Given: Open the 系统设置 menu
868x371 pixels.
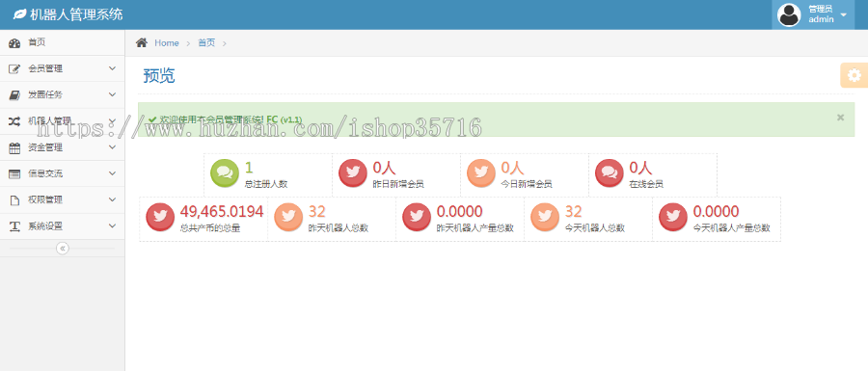Looking at the screenshot, I should coord(62,226).
